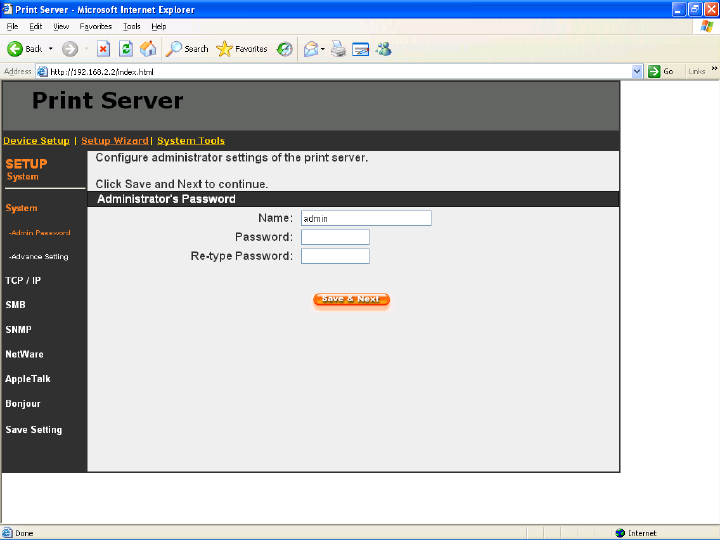
Task: Click the Done status bar text
Action: coord(24,534)
